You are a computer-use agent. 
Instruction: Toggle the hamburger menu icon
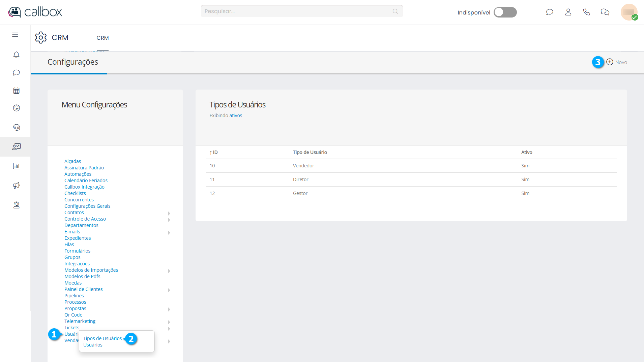point(15,34)
